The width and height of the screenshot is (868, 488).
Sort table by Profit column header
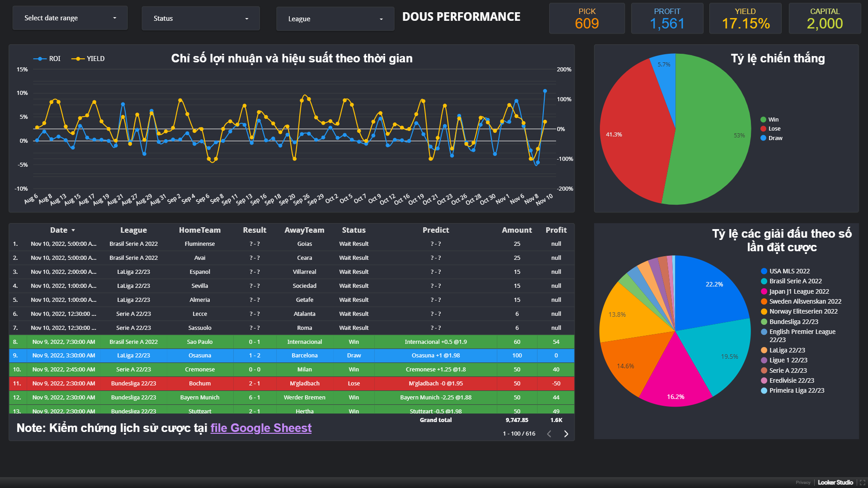[556, 230]
